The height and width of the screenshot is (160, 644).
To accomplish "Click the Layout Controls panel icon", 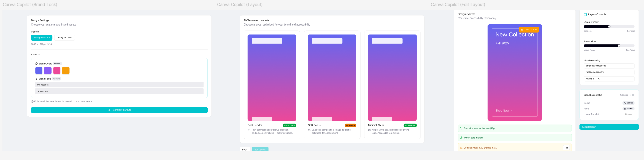I will [x=585, y=15].
